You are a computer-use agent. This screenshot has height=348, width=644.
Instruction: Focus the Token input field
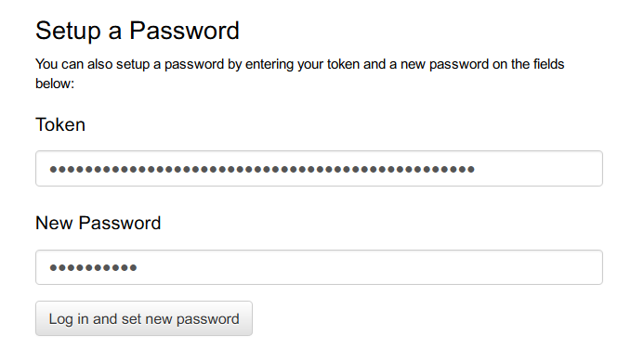(x=319, y=168)
